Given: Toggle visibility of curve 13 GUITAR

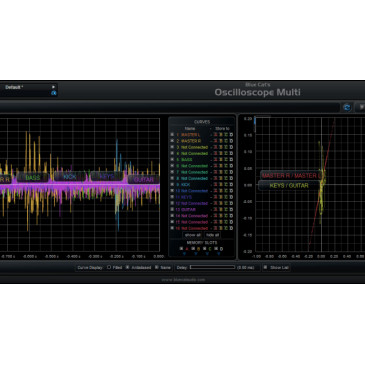Looking at the screenshot, I should (172, 209).
